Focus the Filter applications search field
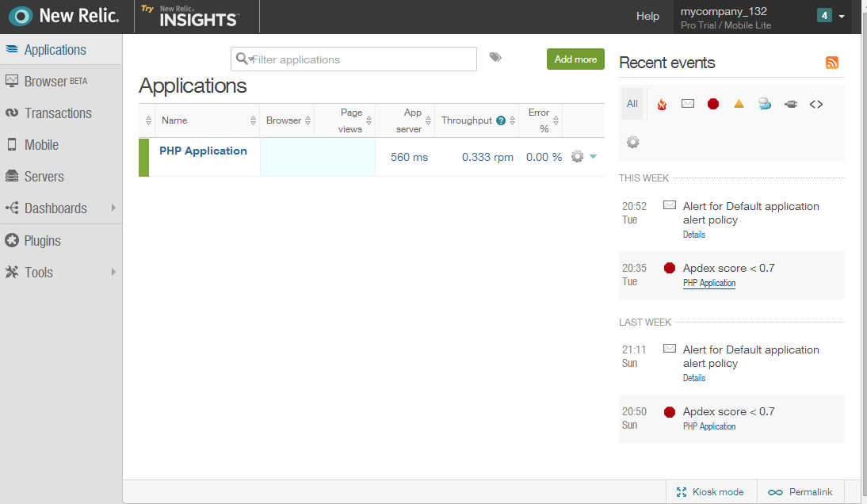Image resolution: width=867 pixels, height=504 pixels. click(354, 59)
